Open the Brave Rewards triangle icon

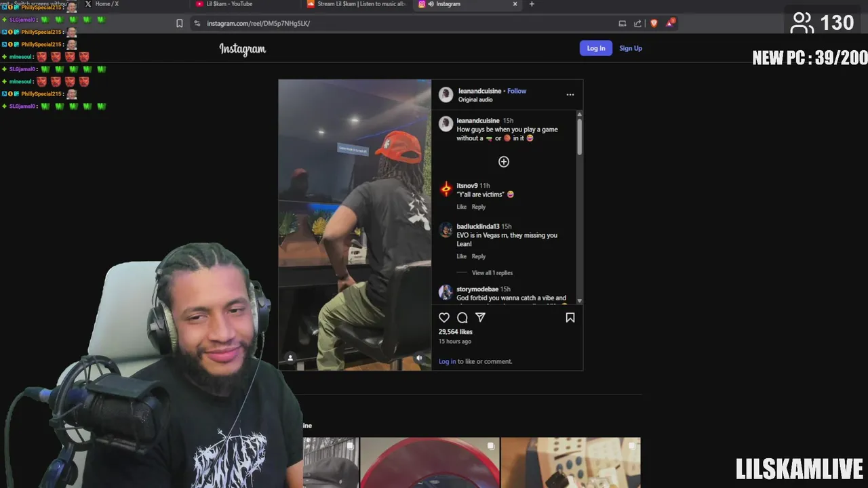tap(670, 23)
